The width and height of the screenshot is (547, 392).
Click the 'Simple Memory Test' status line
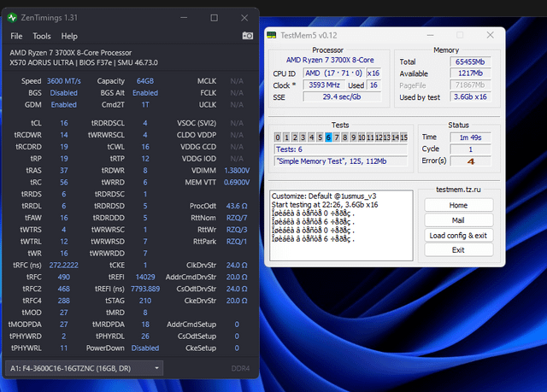coord(340,161)
